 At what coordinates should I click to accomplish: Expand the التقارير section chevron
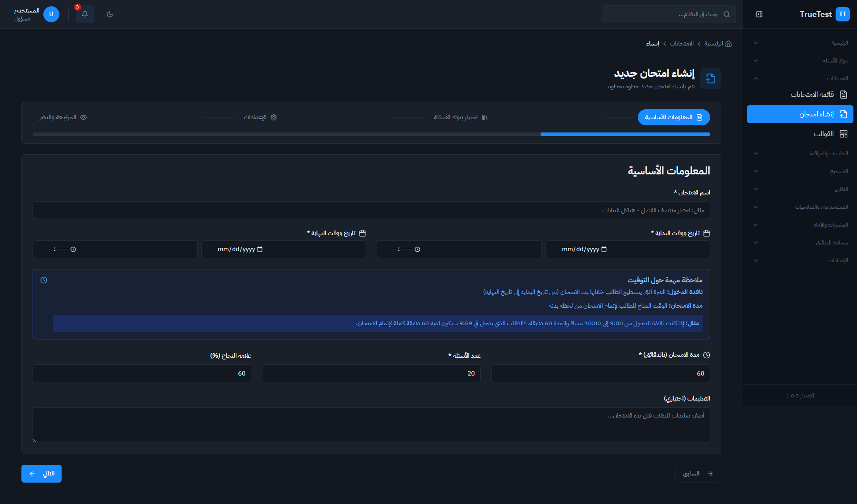756,189
